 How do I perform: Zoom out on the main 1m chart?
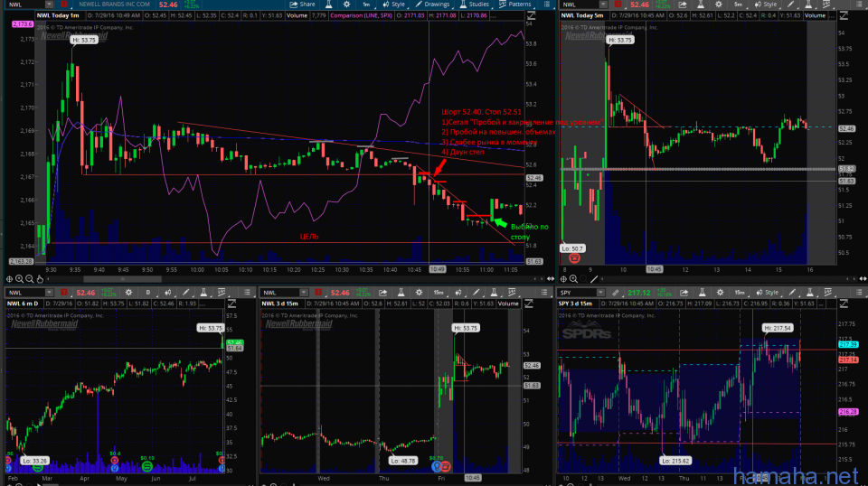(29, 279)
